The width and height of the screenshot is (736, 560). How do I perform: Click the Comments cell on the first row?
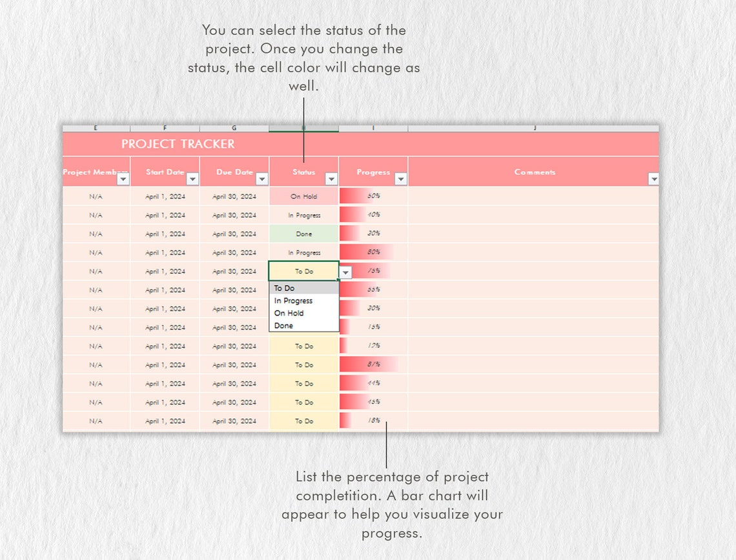point(534,196)
